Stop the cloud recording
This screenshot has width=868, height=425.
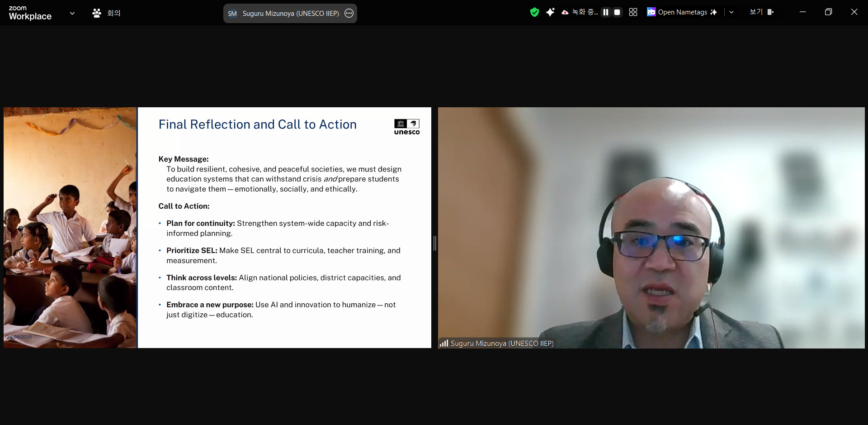click(617, 12)
